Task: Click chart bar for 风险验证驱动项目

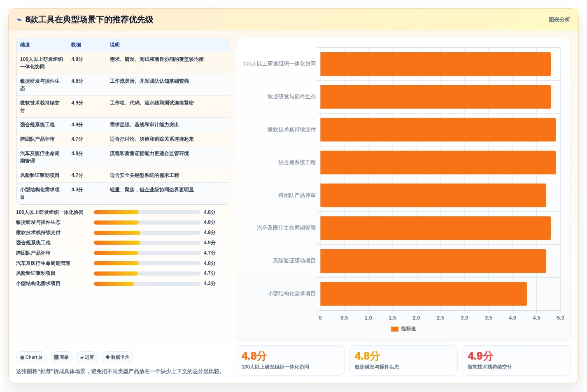Action: pos(433,261)
